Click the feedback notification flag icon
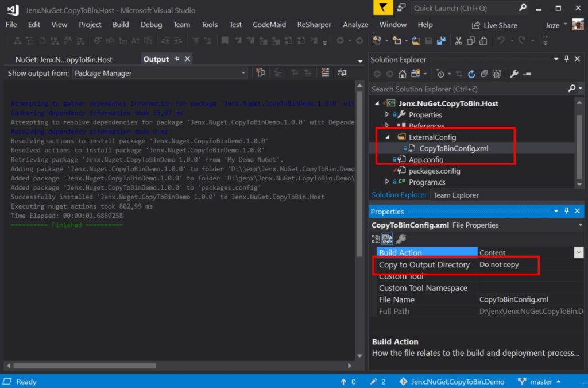Viewport: 588px width, 388px height. pos(383,8)
